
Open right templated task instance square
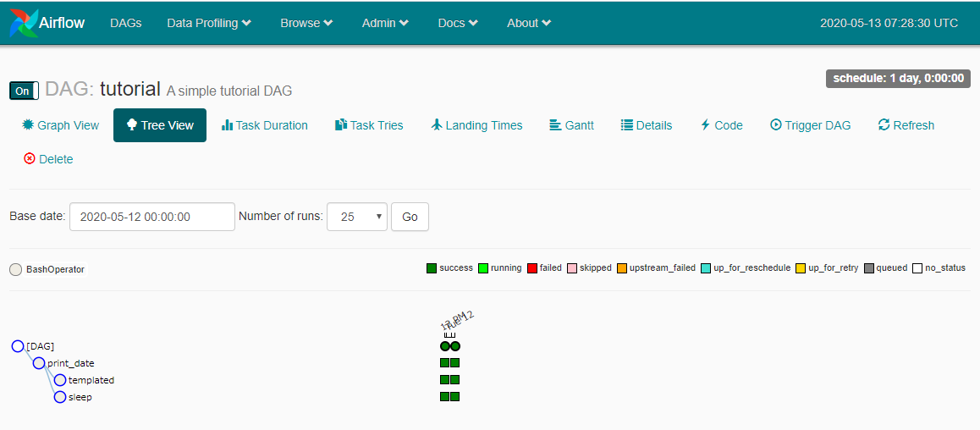click(x=455, y=379)
